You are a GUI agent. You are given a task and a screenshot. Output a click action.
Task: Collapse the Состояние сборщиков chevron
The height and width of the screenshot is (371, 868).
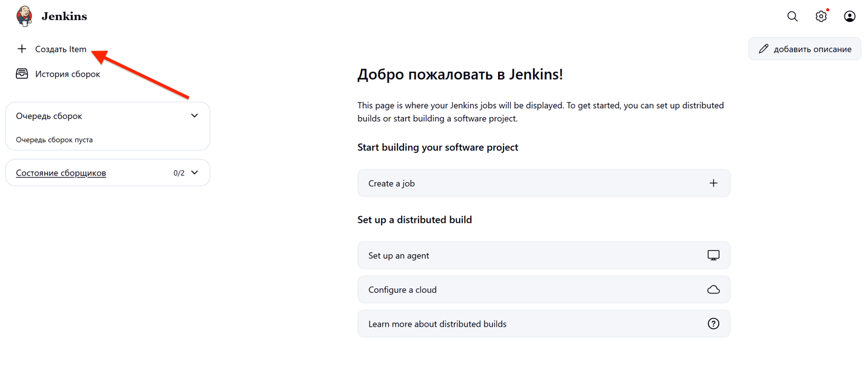click(194, 172)
